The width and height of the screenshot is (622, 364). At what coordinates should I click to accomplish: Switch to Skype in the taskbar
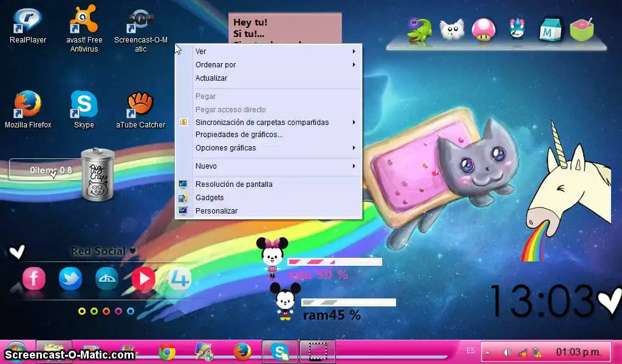(x=279, y=352)
